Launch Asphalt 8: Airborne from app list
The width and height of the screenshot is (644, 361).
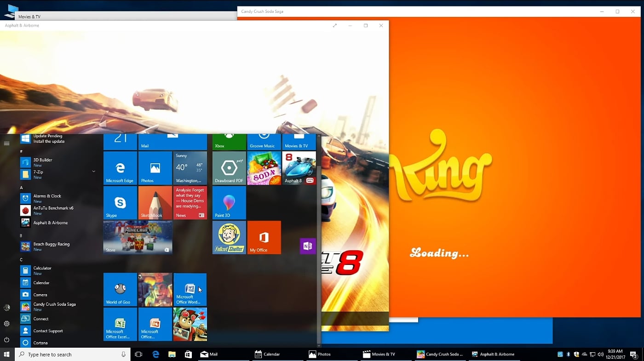tap(58, 223)
